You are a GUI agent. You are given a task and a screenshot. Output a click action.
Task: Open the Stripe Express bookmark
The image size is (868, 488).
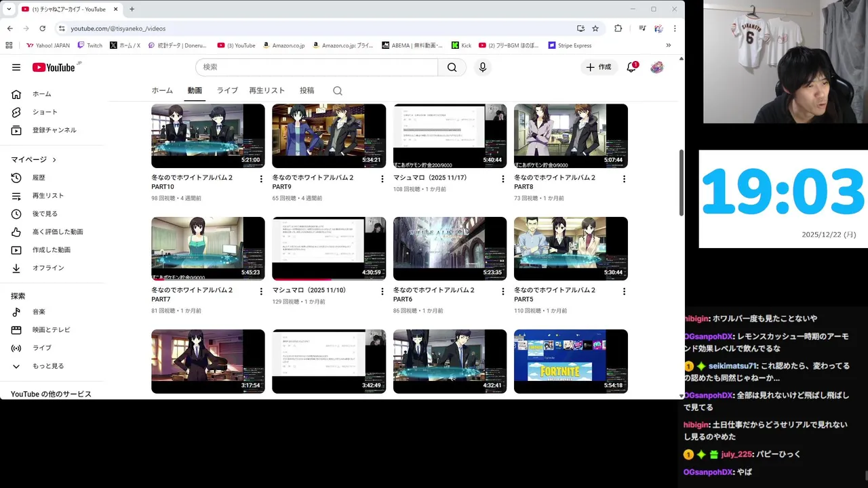tap(570, 45)
